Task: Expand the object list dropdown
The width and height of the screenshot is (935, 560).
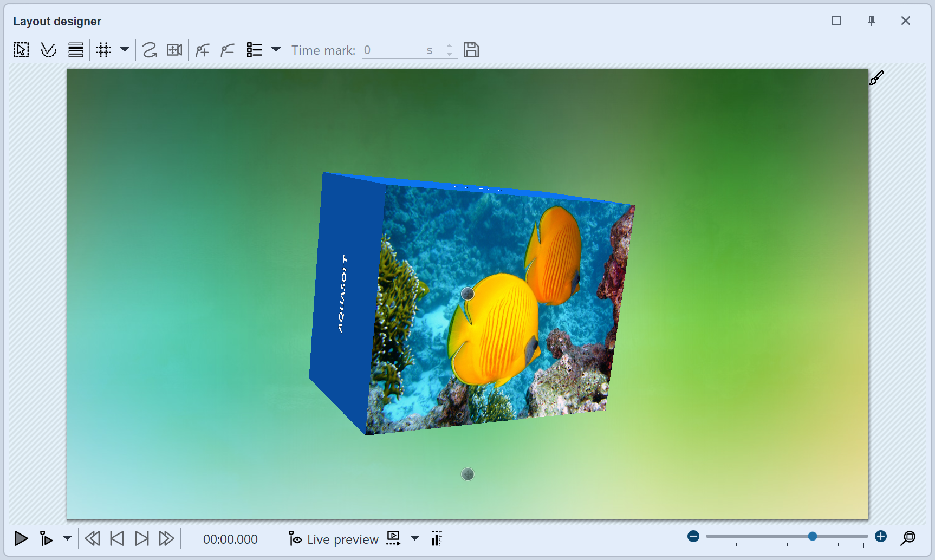Action: click(276, 49)
